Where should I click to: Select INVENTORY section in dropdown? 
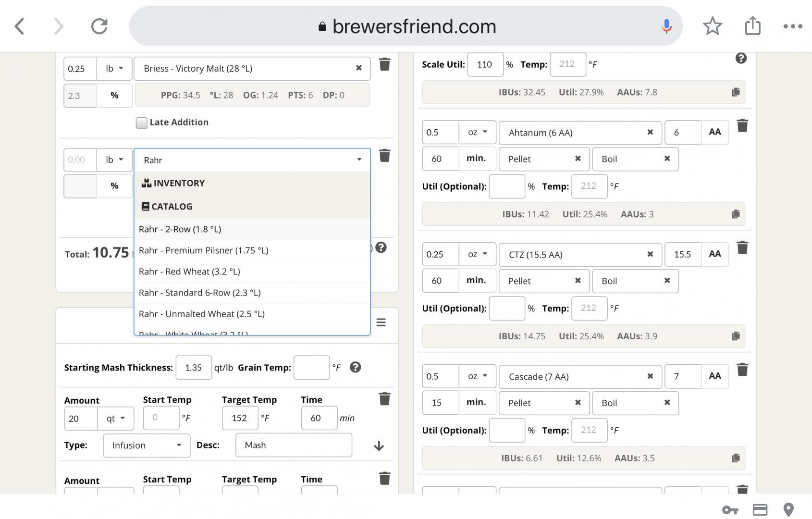[x=252, y=183]
